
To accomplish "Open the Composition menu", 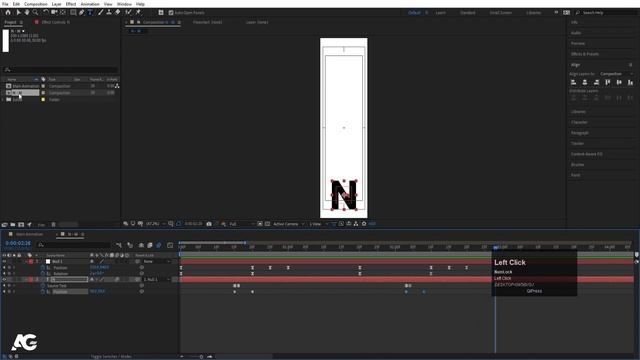I will [x=36, y=4].
